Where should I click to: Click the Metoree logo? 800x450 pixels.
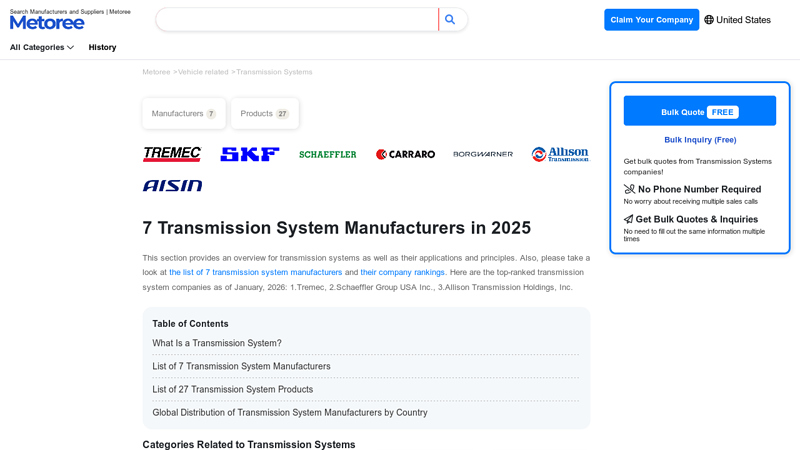(47, 22)
